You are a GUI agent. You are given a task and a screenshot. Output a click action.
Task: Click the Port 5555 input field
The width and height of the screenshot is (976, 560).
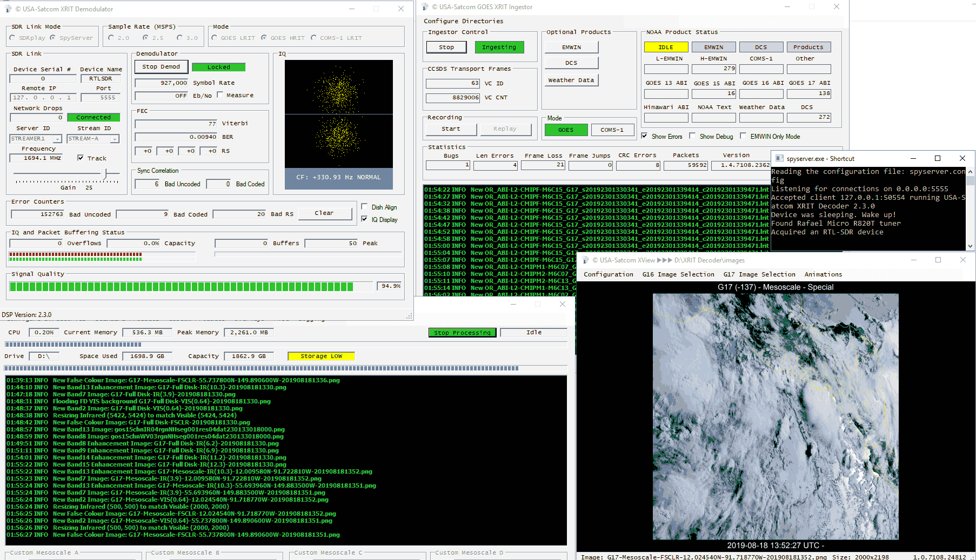click(x=101, y=98)
